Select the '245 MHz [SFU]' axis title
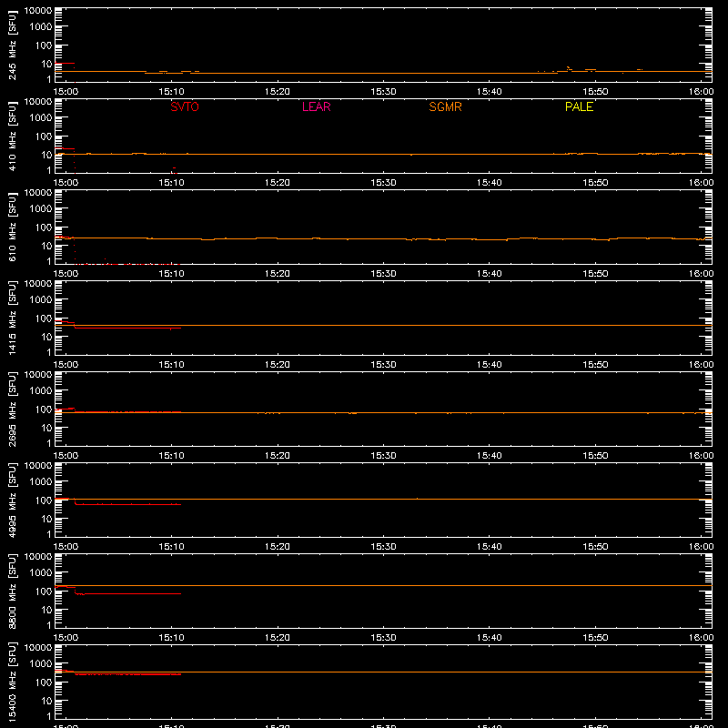The height and width of the screenshot is (728, 728). pos(12,45)
